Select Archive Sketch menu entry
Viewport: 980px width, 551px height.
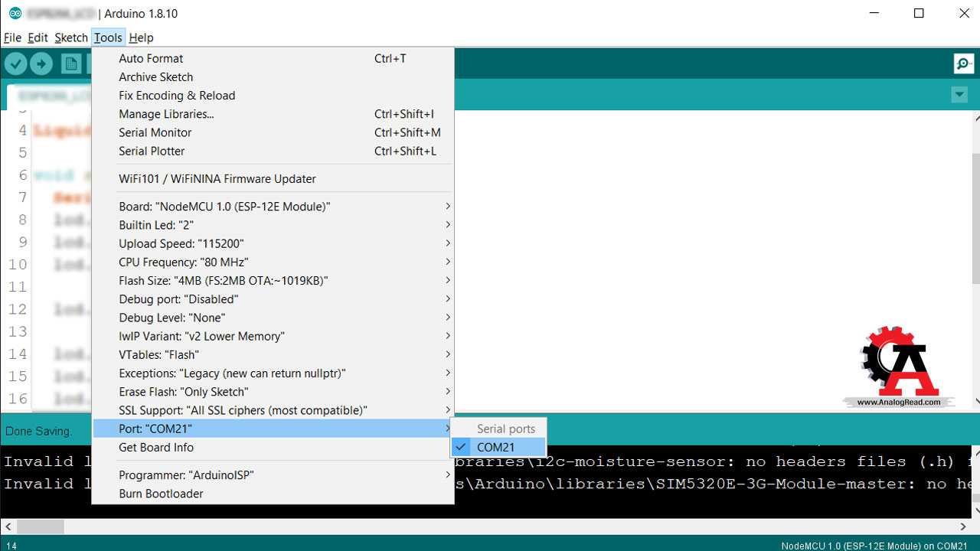pos(273,77)
